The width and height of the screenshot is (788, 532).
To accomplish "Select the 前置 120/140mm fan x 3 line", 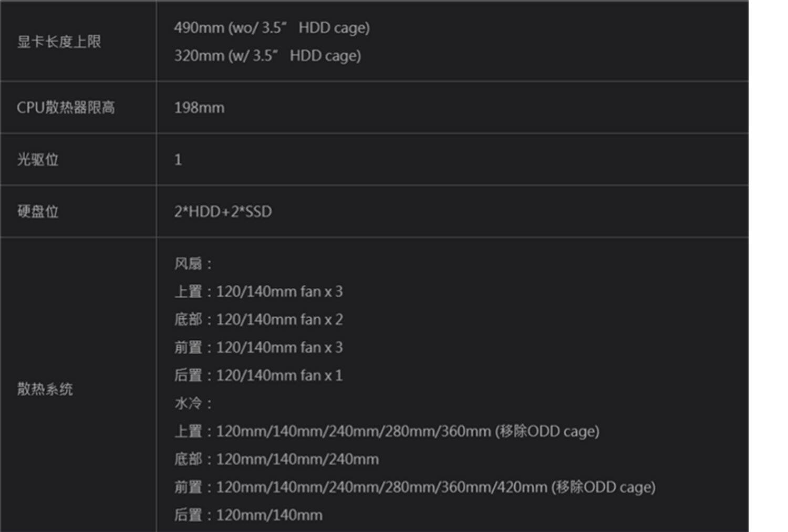I will click(x=258, y=347).
